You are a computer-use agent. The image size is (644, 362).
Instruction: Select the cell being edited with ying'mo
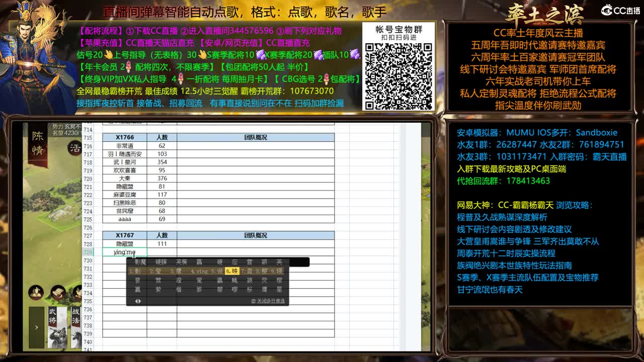coord(125,252)
